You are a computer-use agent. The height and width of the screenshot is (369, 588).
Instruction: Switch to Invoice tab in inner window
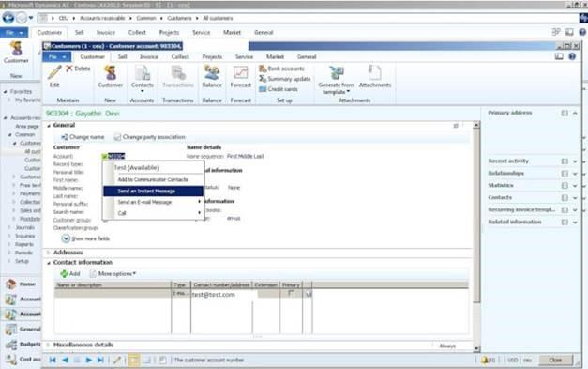point(148,56)
